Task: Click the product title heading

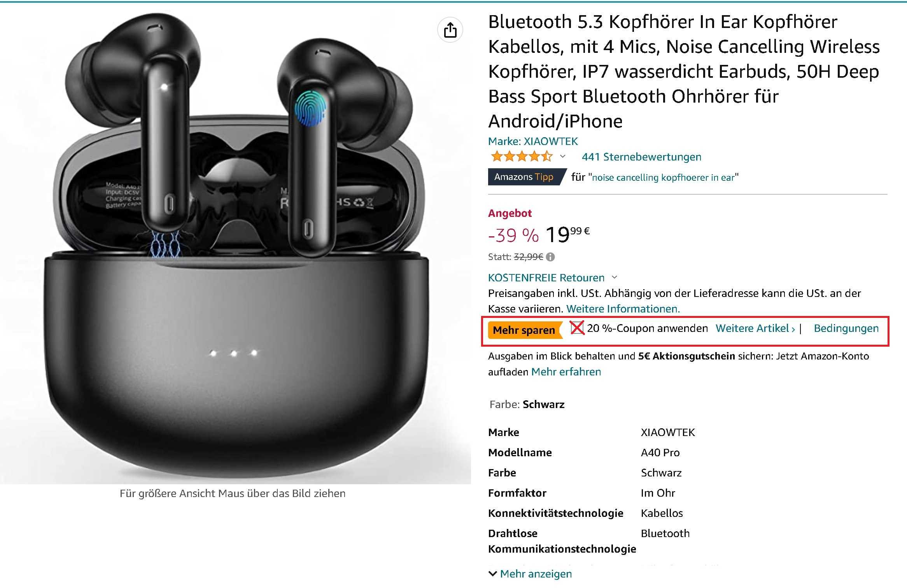Action: 684,71
